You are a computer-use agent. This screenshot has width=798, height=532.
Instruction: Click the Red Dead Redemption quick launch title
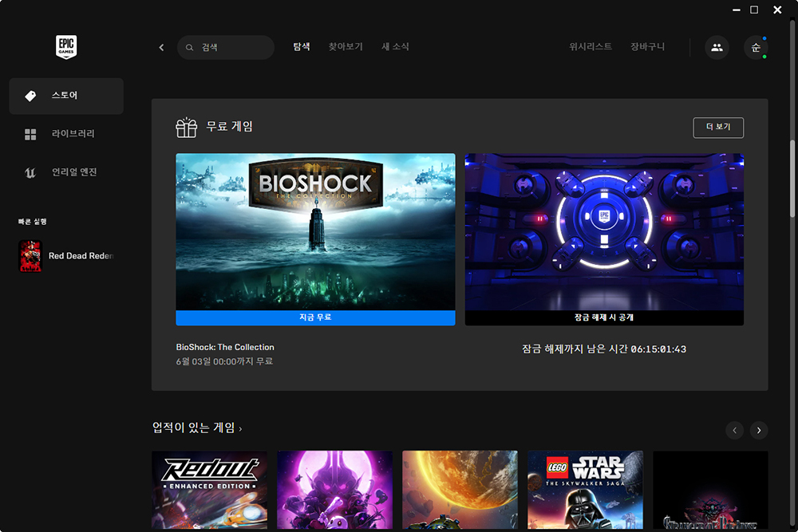click(x=81, y=256)
